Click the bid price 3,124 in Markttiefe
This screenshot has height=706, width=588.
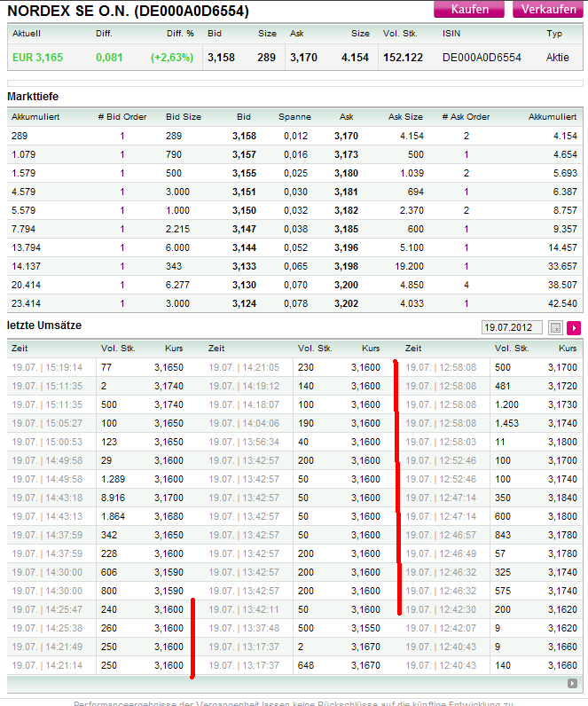(244, 304)
